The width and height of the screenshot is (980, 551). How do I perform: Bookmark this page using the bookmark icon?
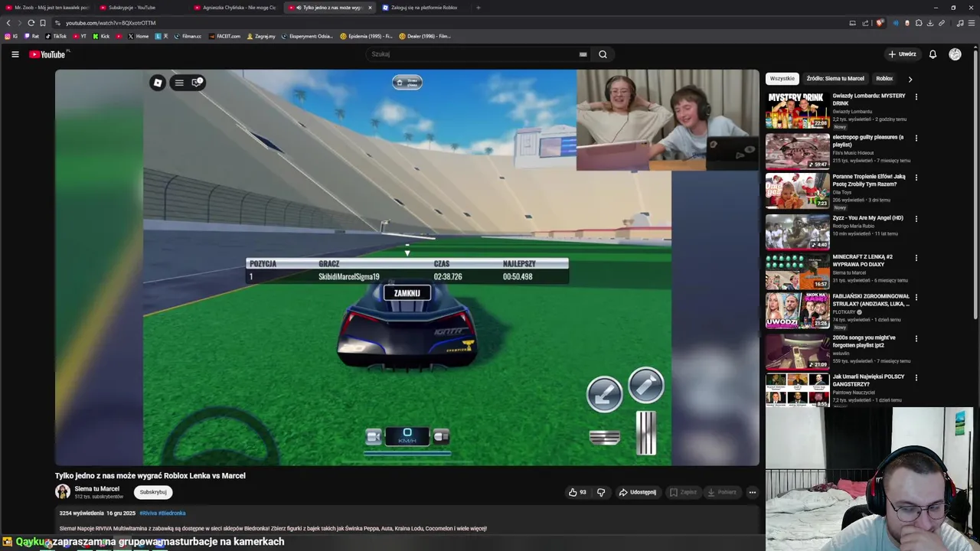tap(43, 23)
